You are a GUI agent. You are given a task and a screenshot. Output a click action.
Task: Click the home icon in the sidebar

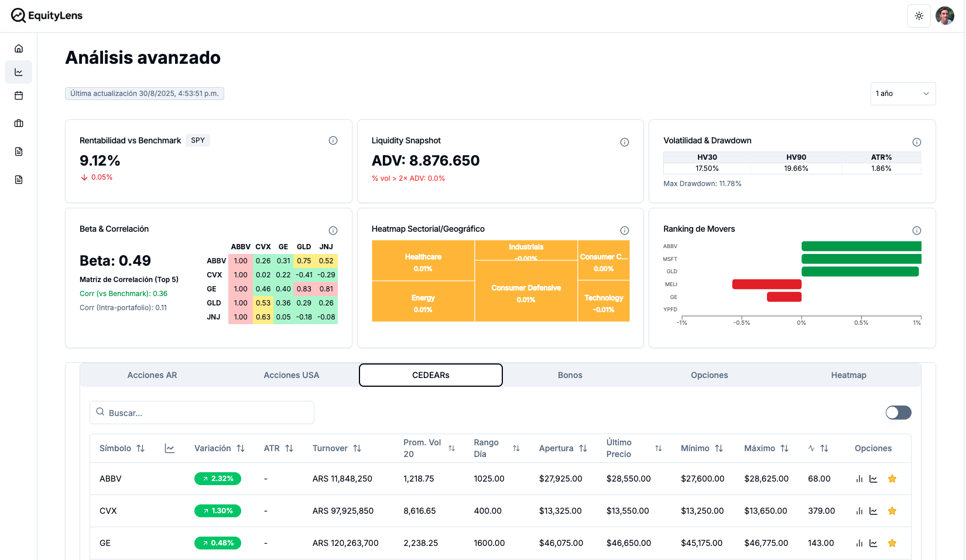click(19, 49)
